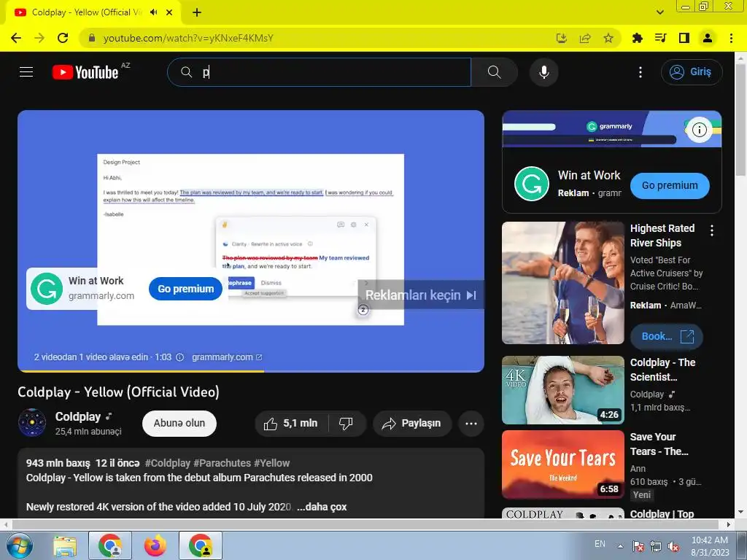Open Chrome profile avatar
The width and height of the screenshot is (747, 560).
click(x=708, y=38)
